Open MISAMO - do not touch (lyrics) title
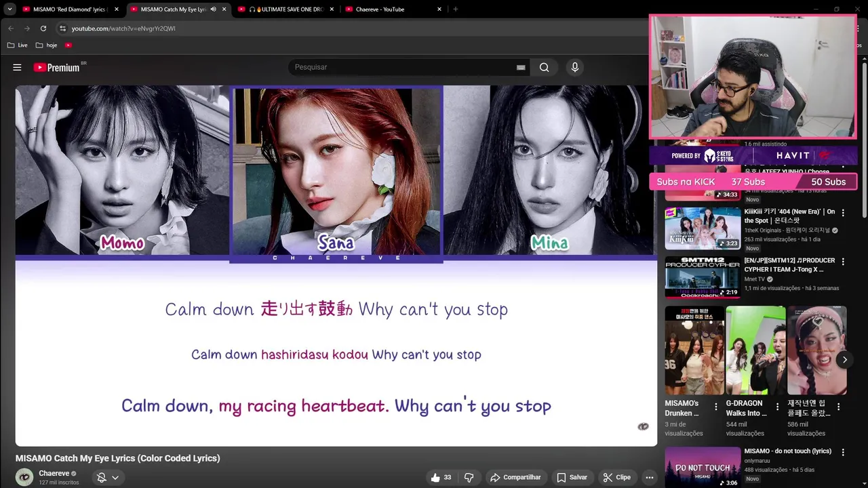868x488 pixels. 787,451
